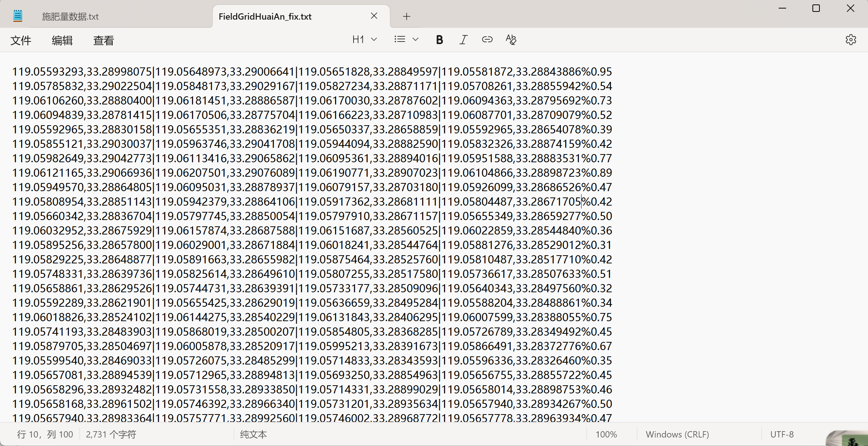This screenshot has width=868, height=446.
Task: Open Notepad settings gear
Action: point(851,40)
